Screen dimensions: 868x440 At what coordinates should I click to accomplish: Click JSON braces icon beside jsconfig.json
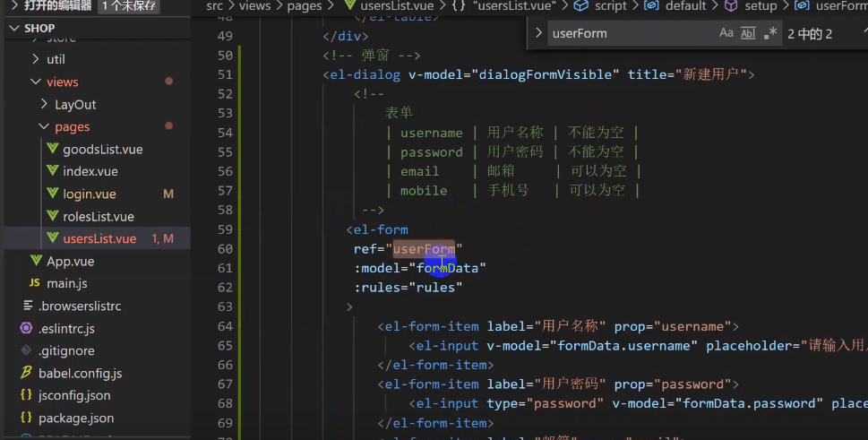click(x=26, y=395)
